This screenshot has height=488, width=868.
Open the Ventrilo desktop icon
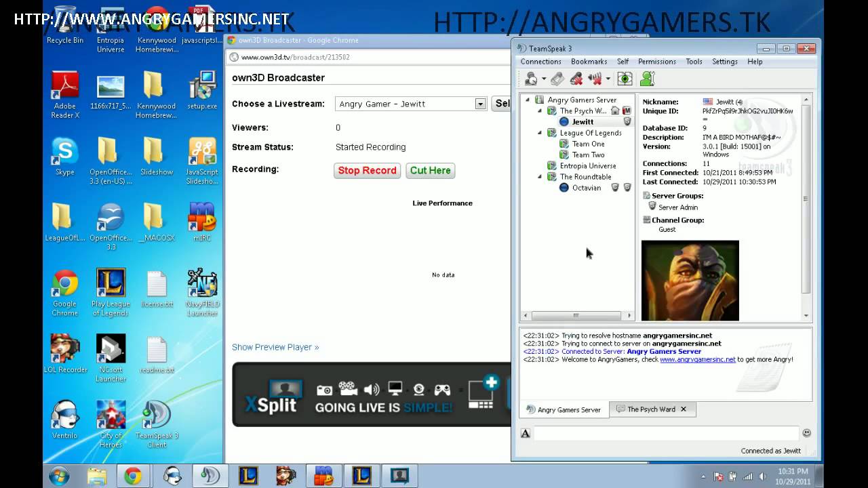coord(65,420)
